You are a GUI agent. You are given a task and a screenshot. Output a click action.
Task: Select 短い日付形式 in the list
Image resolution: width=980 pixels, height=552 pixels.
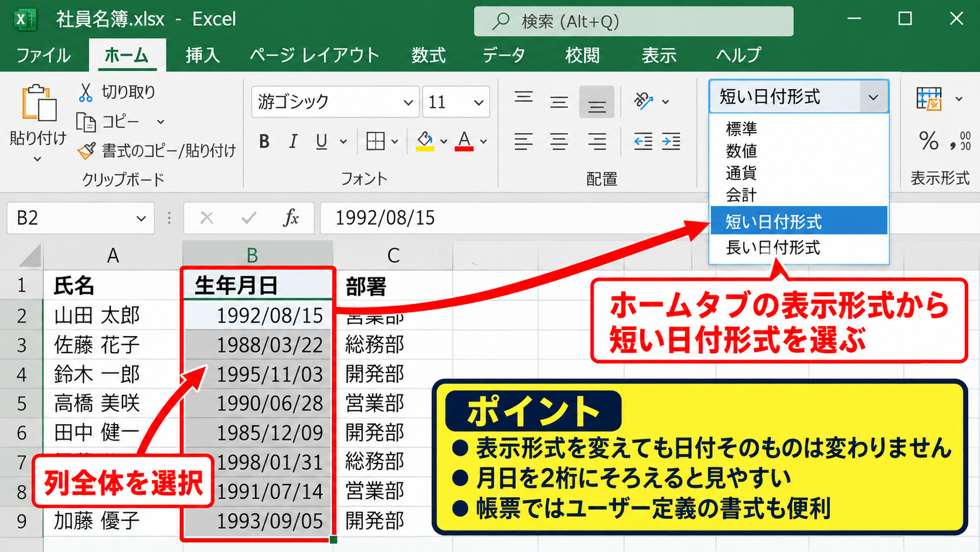(799, 221)
